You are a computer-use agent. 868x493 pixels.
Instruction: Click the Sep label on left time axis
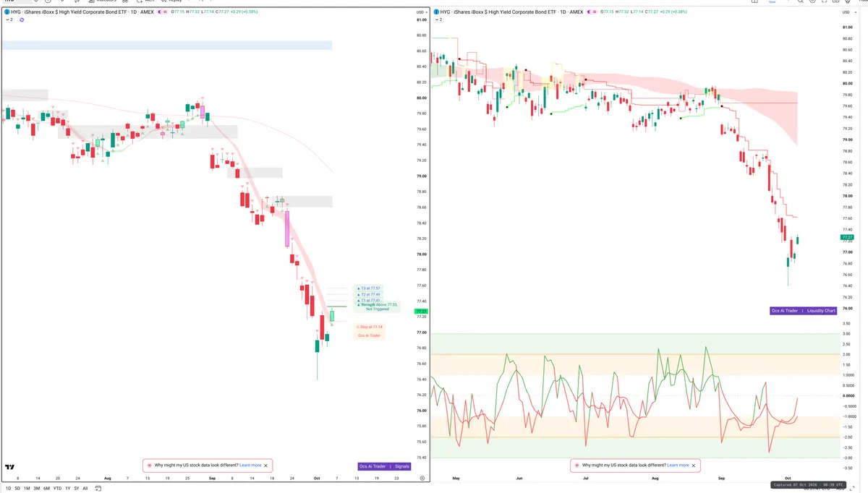pos(212,478)
